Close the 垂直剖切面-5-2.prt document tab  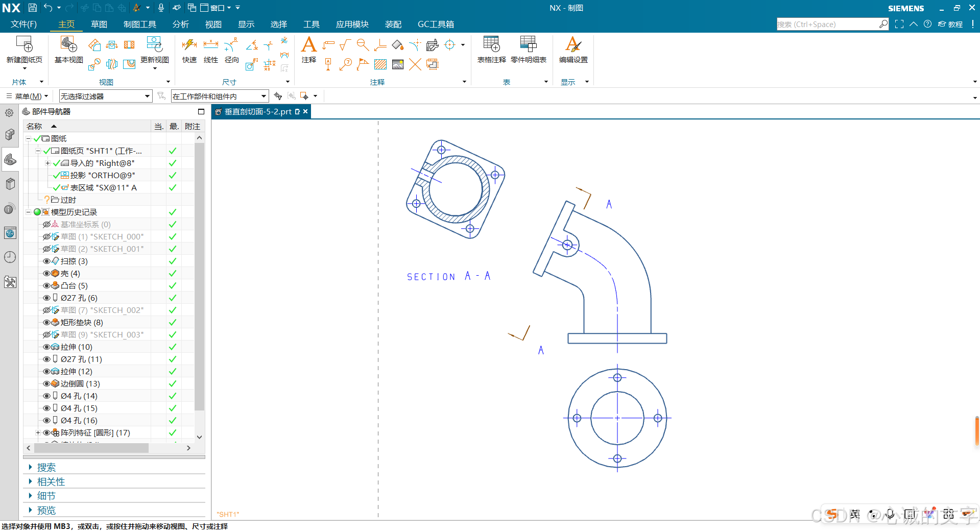pyautogui.click(x=305, y=111)
